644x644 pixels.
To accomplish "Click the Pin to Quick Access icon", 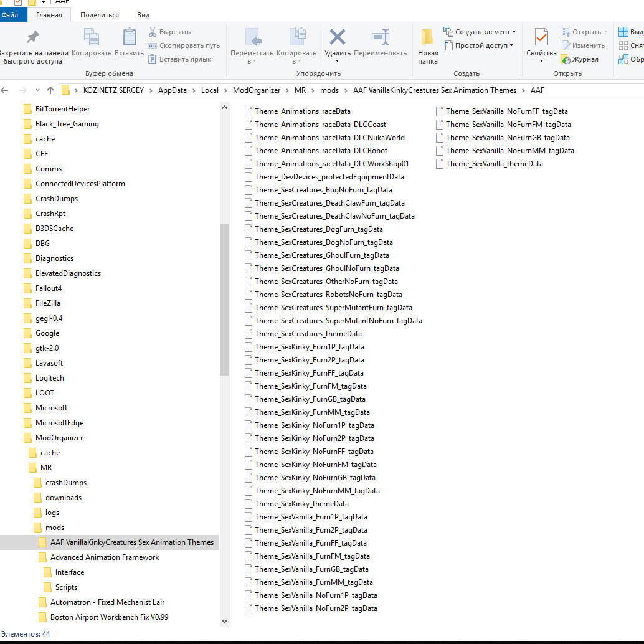I will (x=32, y=37).
